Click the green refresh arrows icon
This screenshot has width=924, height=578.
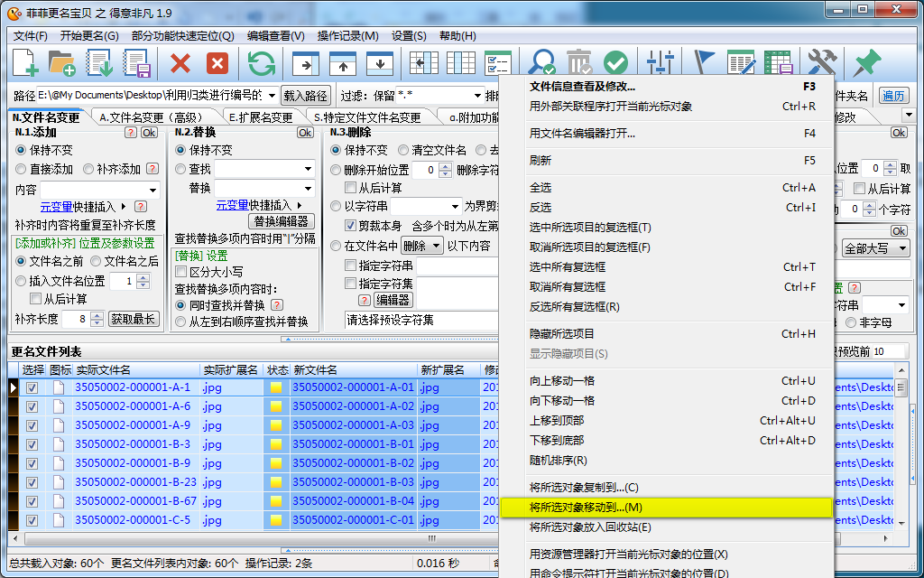click(261, 62)
